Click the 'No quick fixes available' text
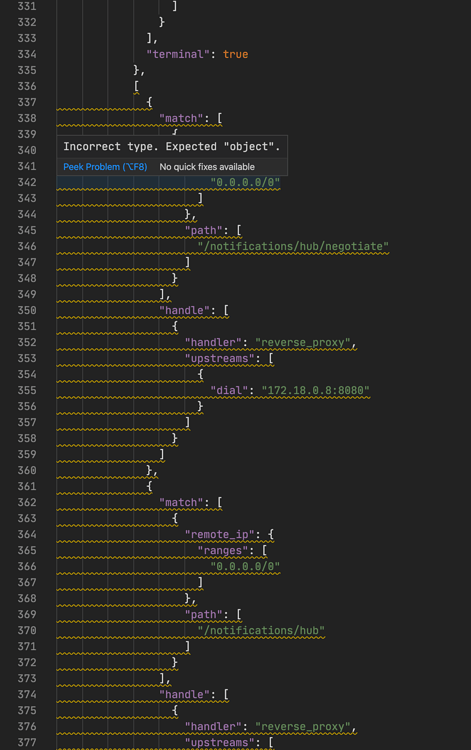471x750 pixels. pos(207,167)
